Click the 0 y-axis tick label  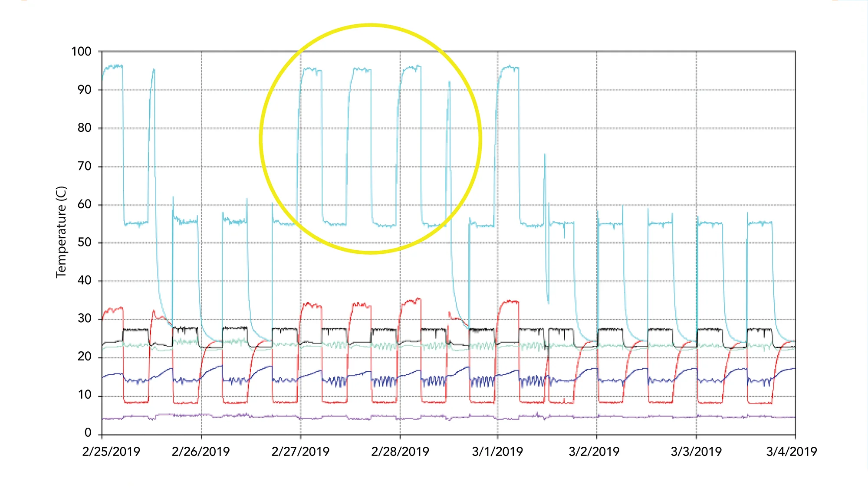88,432
